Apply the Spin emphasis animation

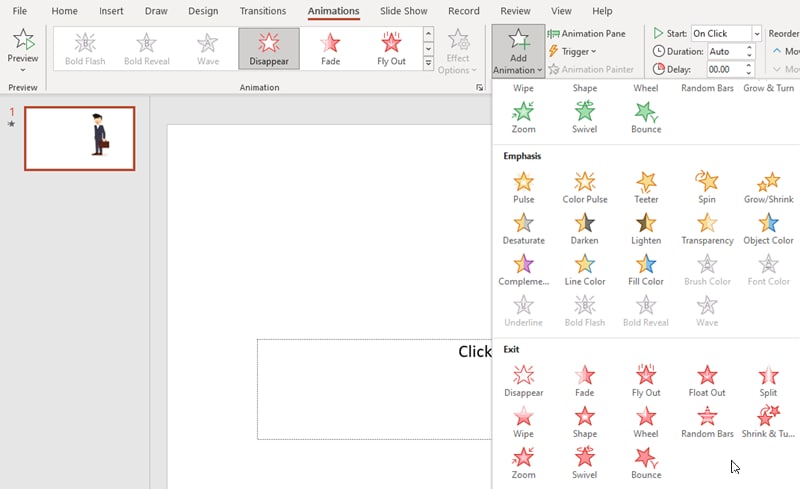coord(707,187)
